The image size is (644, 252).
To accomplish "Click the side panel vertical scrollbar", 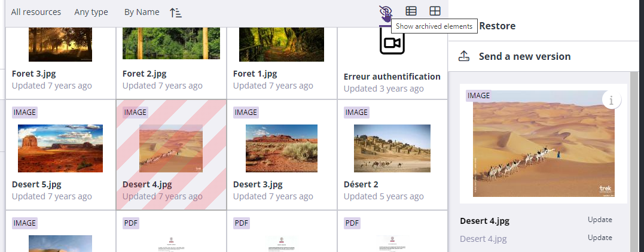I will click(x=633, y=162).
